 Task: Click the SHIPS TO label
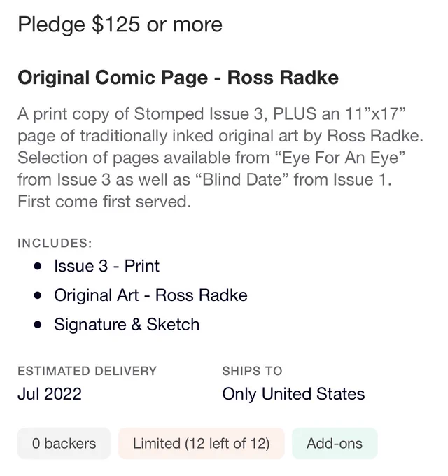pyautogui.click(x=252, y=371)
